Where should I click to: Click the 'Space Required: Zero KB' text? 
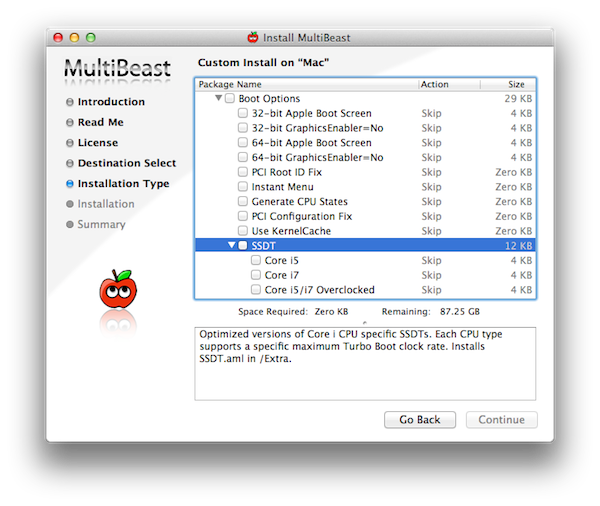point(293,312)
